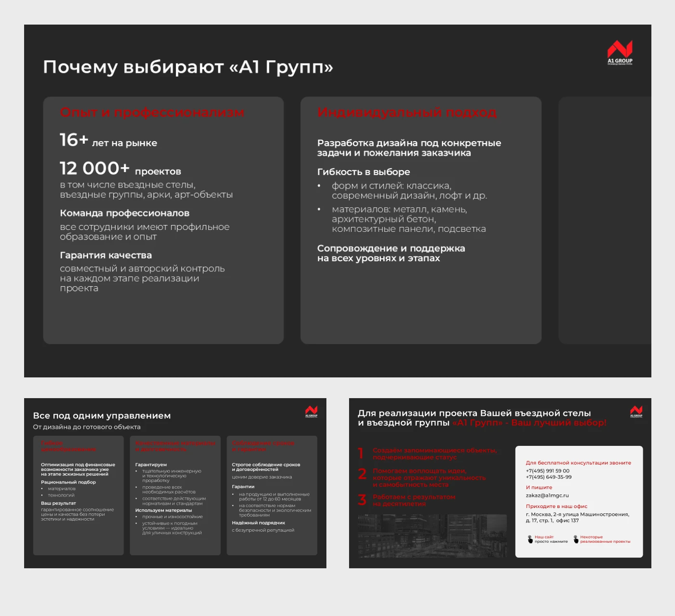
Task: Click the hand pointer icon beside 'Некоторые реализованные проекты'
Action: (576, 539)
